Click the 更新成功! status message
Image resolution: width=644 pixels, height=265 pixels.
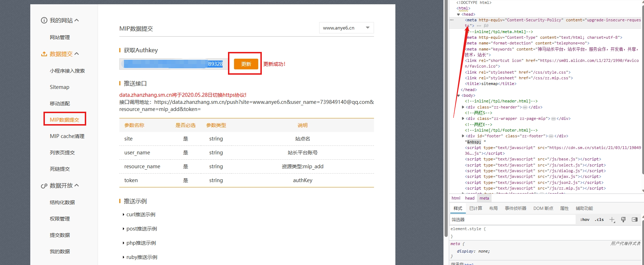click(x=274, y=64)
